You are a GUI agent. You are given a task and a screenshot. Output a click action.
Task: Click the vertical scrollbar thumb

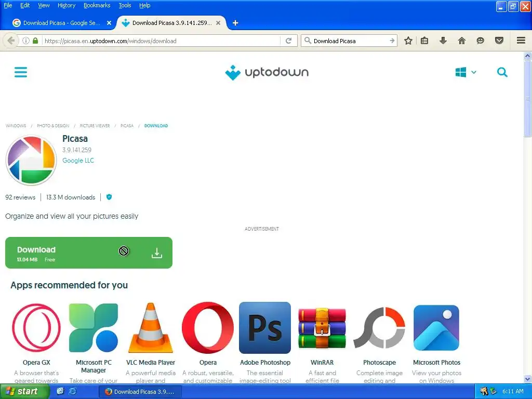pyautogui.click(x=528, y=99)
